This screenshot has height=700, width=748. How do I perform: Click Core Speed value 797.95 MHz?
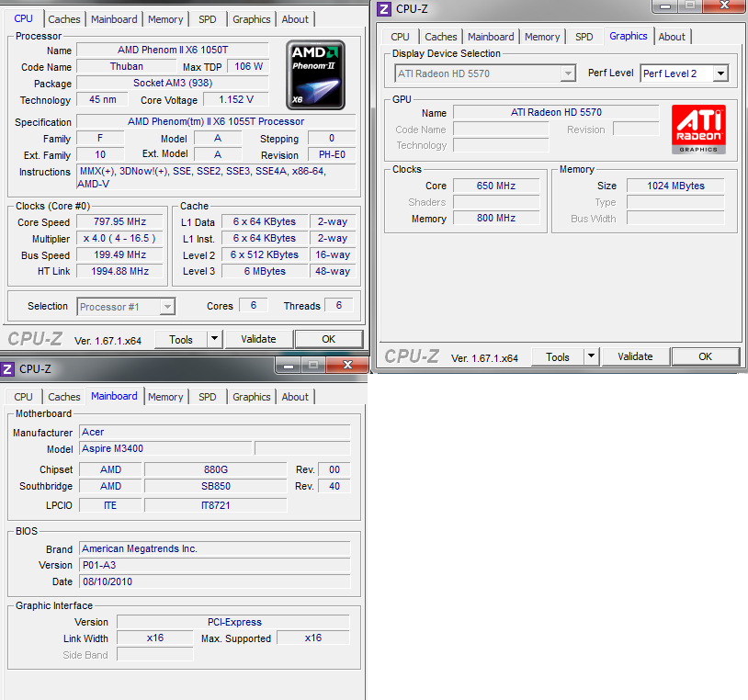click(119, 221)
